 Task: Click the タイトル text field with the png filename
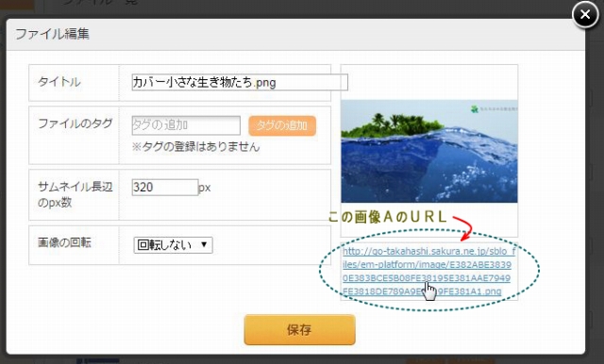pos(240,82)
